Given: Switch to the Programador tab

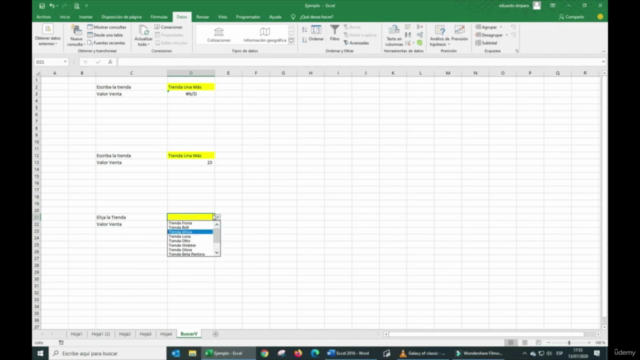Looking at the screenshot, I should pos(248,17).
